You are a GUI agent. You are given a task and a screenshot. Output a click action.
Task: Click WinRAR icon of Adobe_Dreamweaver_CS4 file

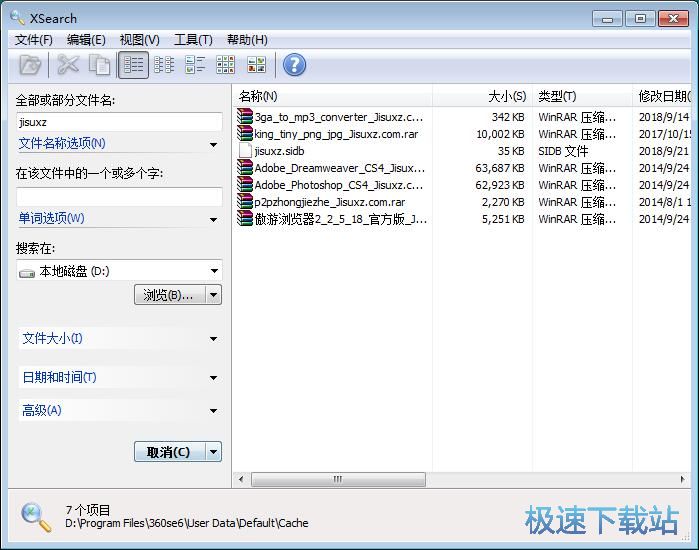(245, 168)
